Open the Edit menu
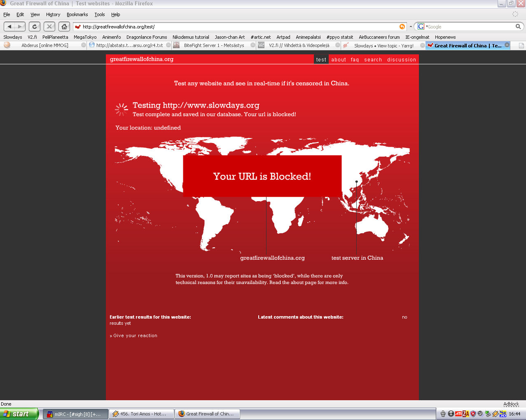 tap(20, 14)
